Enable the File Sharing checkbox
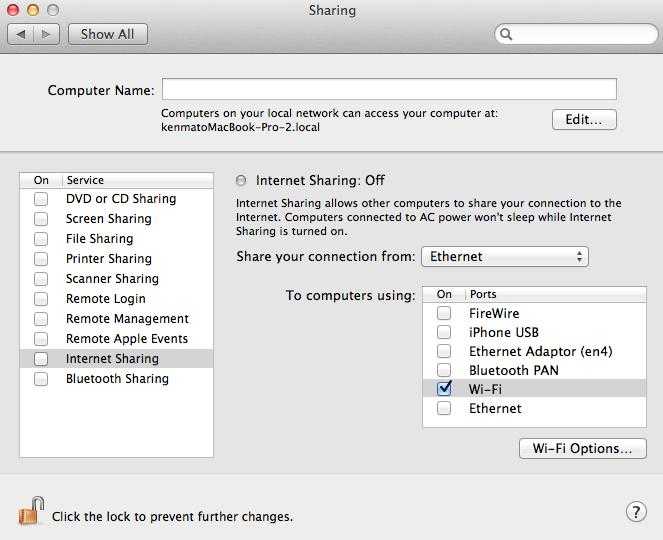 (x=41, y=238)
